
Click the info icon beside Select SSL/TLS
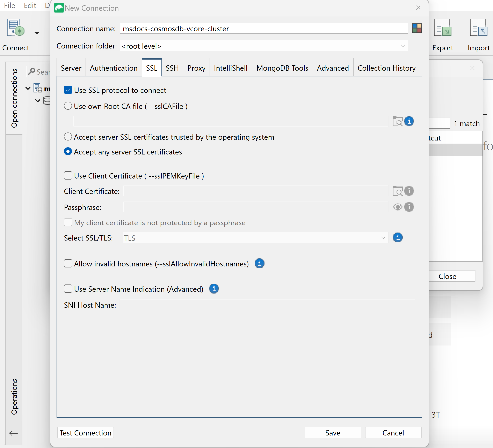397,237
